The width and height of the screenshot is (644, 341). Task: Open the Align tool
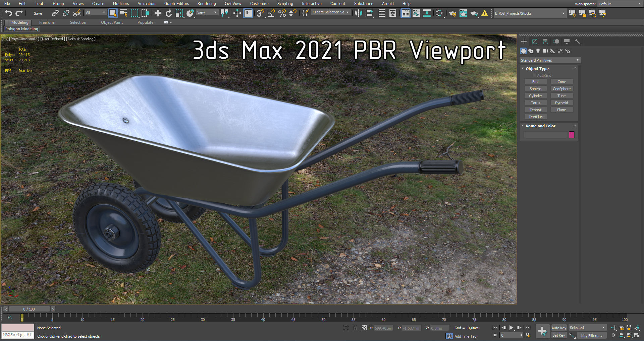(x=369, y=13)
